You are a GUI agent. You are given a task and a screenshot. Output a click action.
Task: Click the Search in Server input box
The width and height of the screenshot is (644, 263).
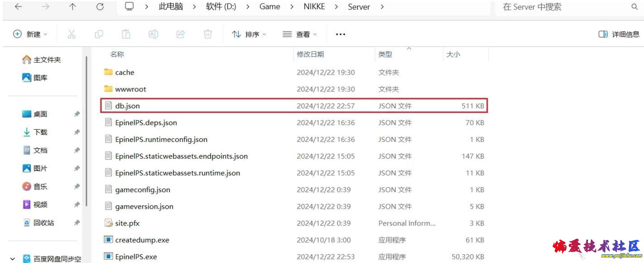563,7
